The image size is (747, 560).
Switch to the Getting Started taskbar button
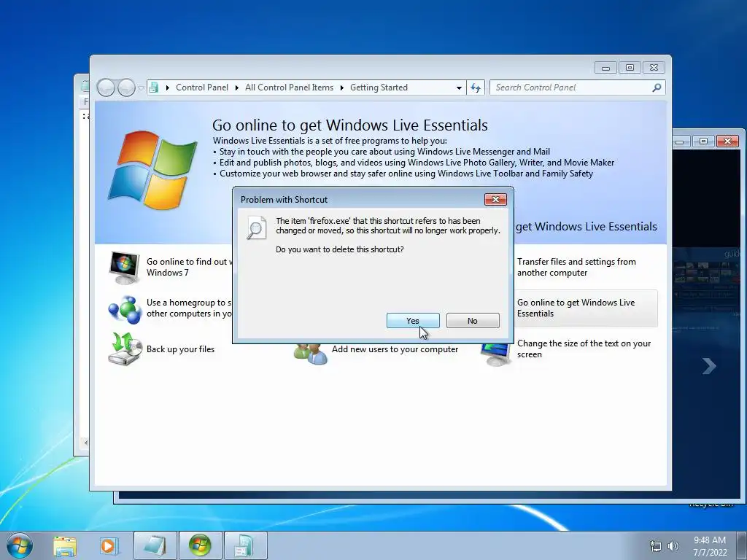tap(200, 545)
